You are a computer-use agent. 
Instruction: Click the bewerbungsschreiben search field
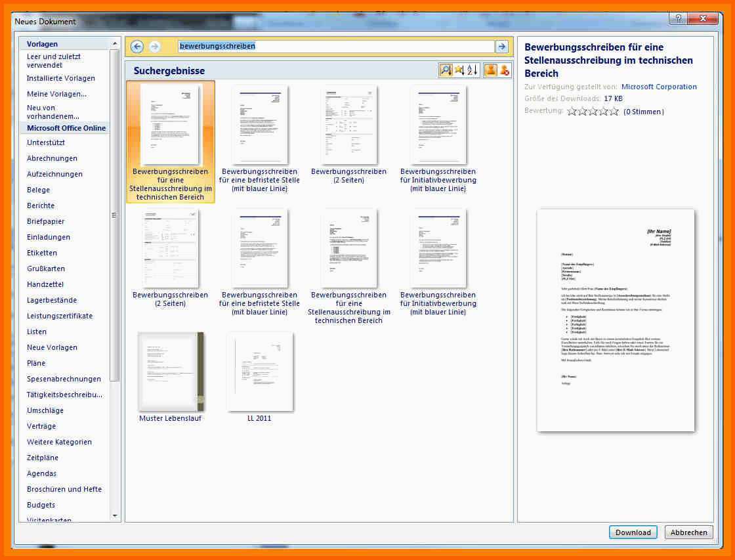(x=335, y=47)
